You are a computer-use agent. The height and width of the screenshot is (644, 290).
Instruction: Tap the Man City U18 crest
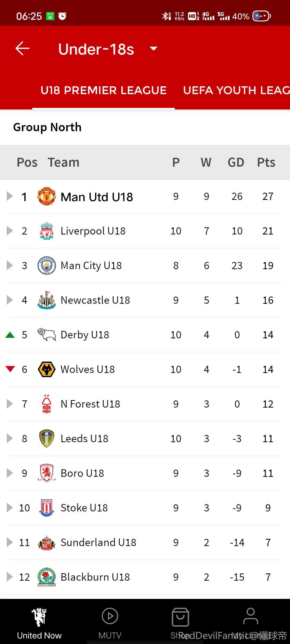pyautogui.click(x=46, y=265)
